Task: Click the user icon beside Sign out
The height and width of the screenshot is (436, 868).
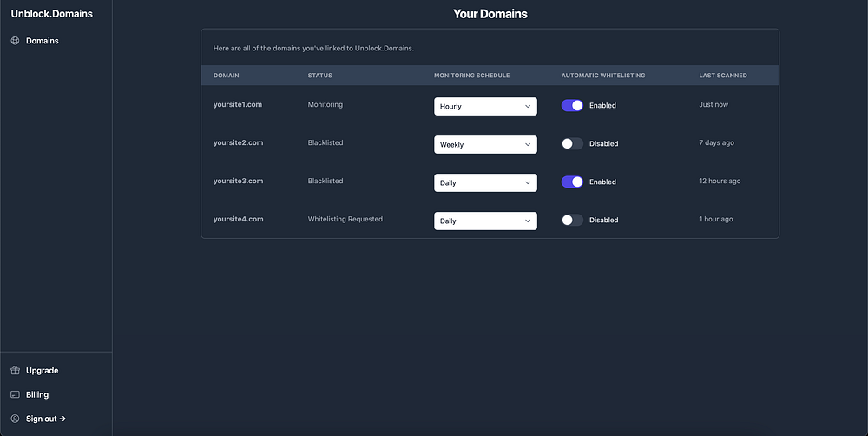Action: click(15, 419)
